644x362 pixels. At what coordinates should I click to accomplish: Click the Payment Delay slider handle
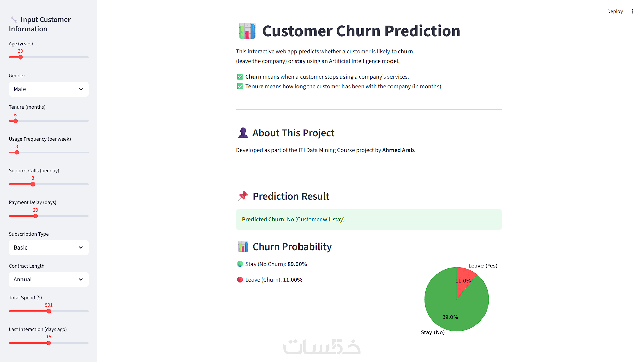tap(36, 216)
